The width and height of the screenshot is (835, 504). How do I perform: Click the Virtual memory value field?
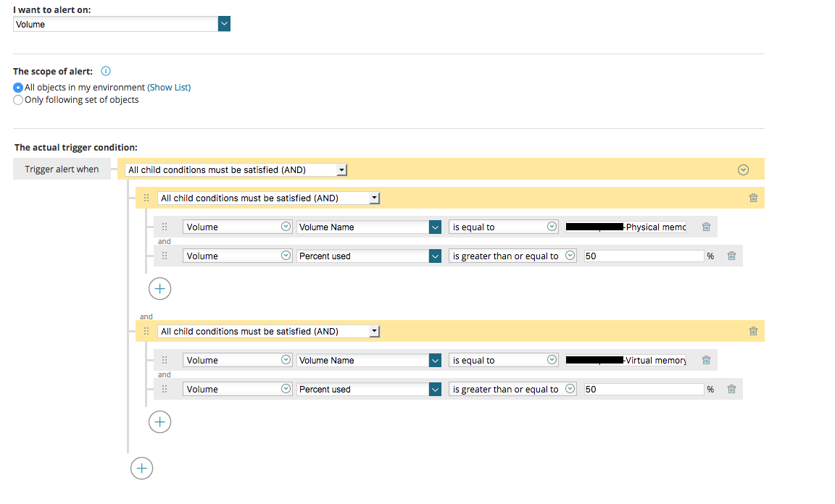click(x=626, y=361)
